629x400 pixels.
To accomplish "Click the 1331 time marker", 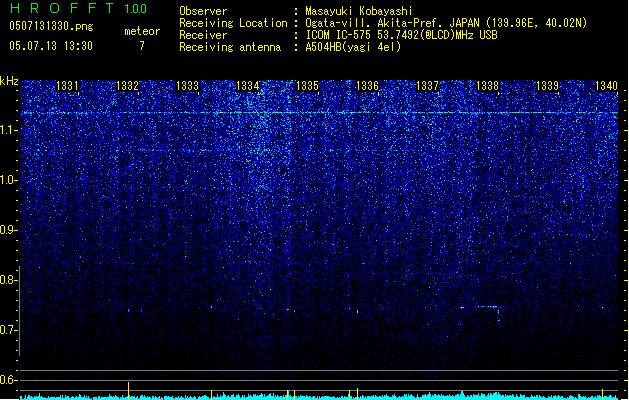I will point(67,86).
